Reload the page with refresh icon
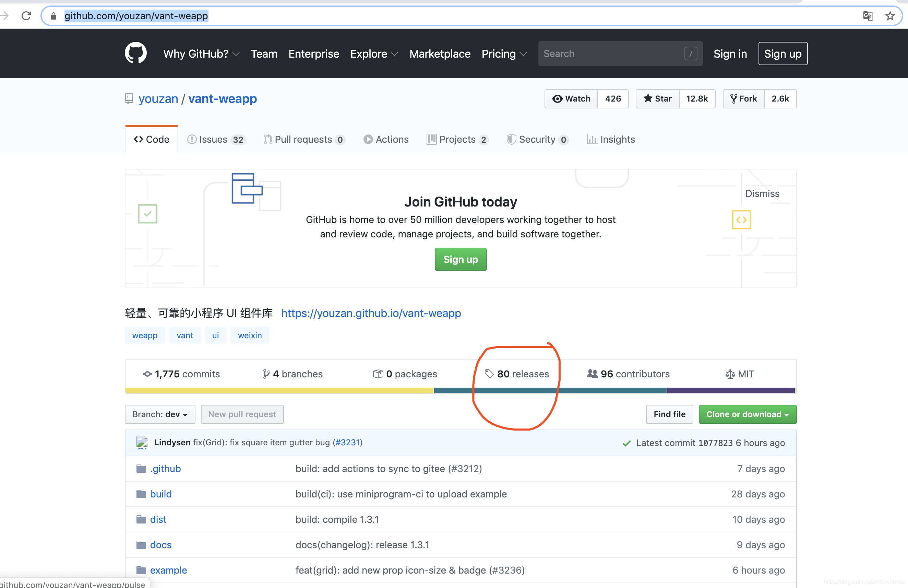 point(26,16)
